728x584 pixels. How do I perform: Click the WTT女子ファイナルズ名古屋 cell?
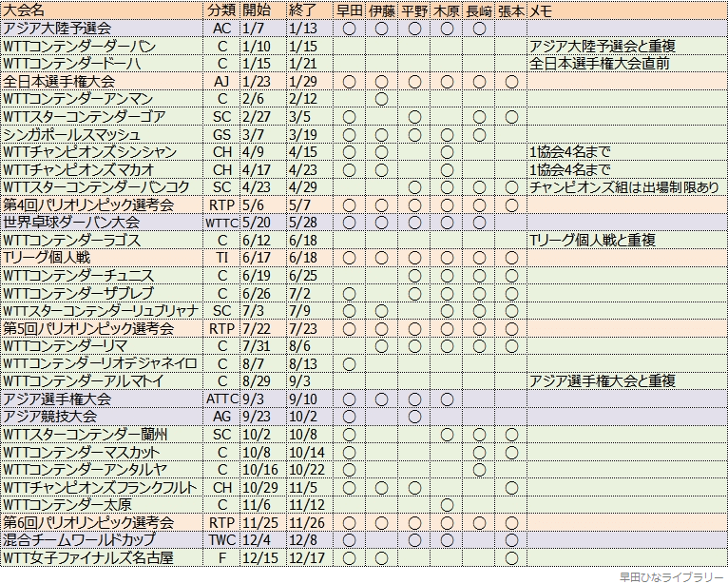(102, 558)
